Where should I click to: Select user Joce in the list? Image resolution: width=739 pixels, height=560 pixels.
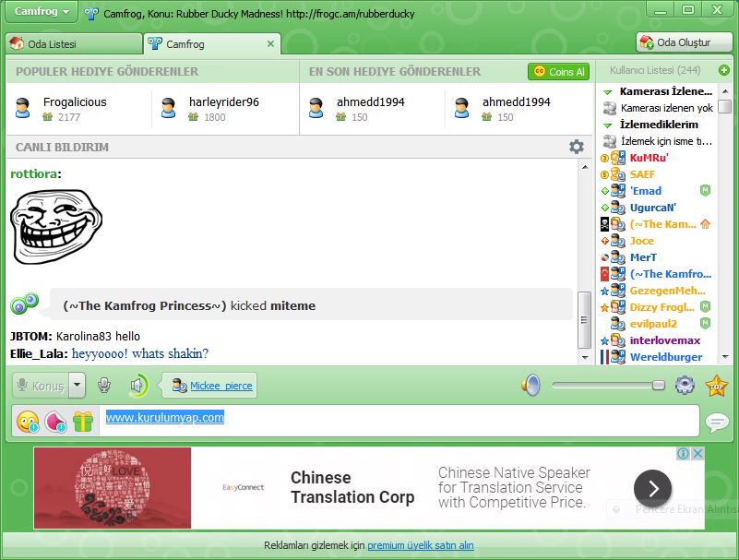point(641,241)
